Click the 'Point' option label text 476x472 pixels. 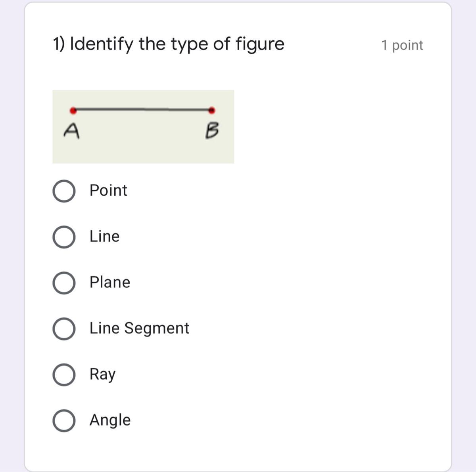click(x=108, y=191)
